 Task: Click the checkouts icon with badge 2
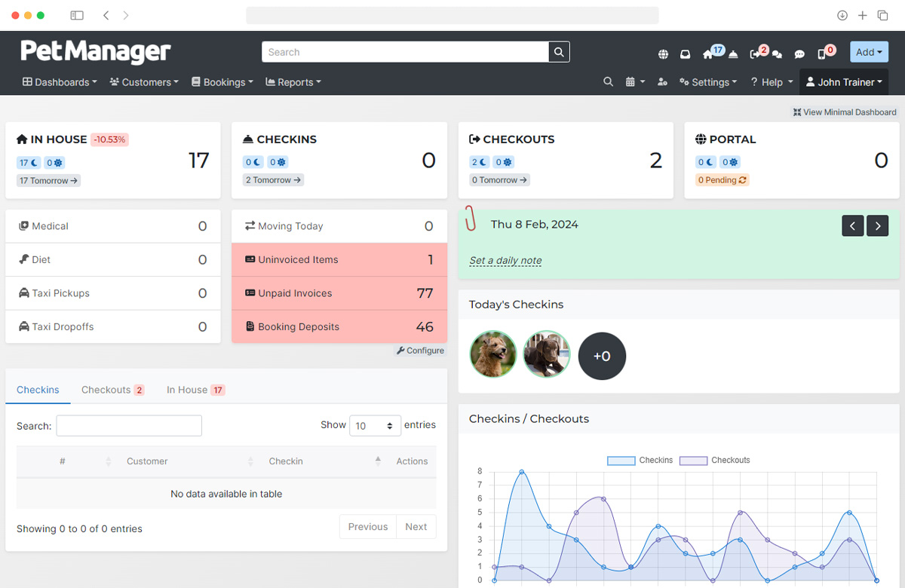(x=755, y=54)
